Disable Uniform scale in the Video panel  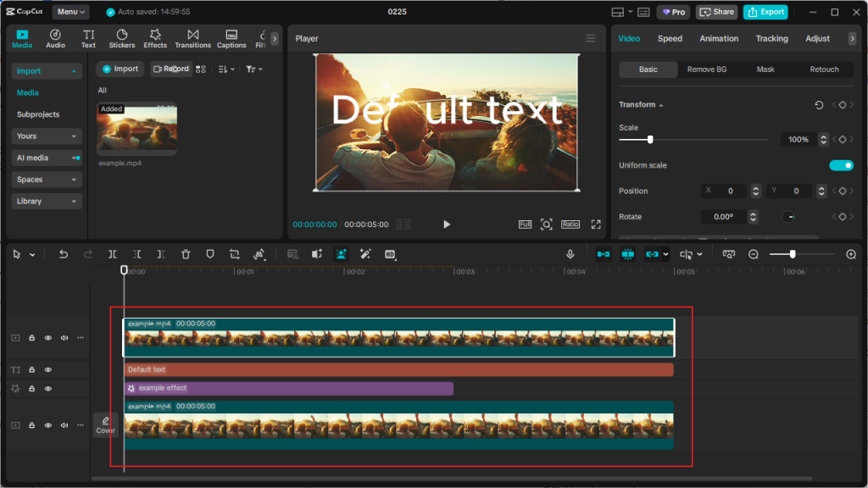(x=841, y=165)
